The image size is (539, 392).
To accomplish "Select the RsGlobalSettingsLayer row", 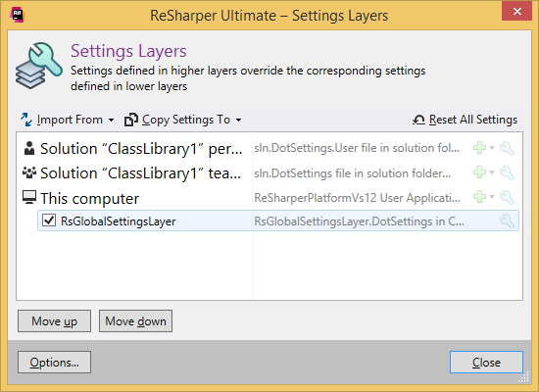I will click(x=278, y=220).
